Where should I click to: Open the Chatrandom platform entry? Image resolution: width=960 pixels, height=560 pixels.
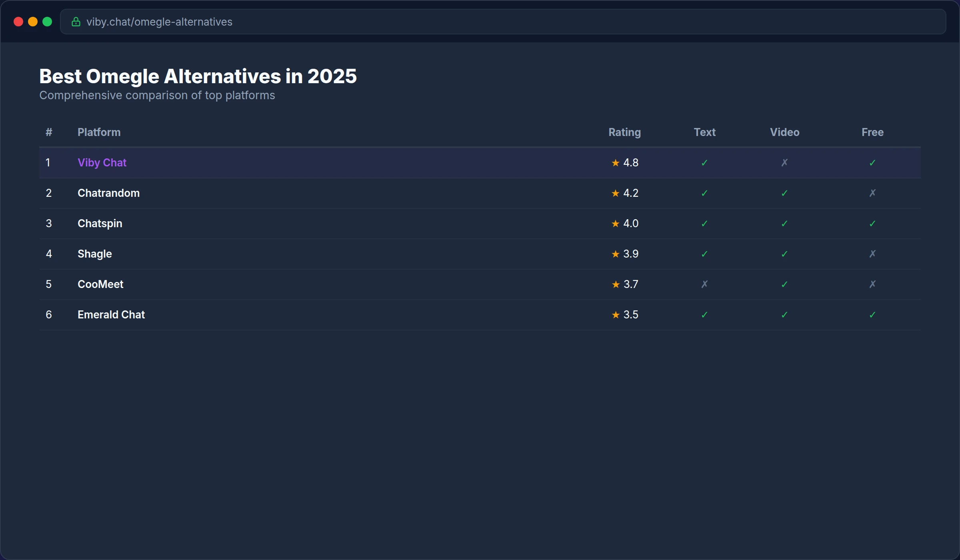pos(108,193)
